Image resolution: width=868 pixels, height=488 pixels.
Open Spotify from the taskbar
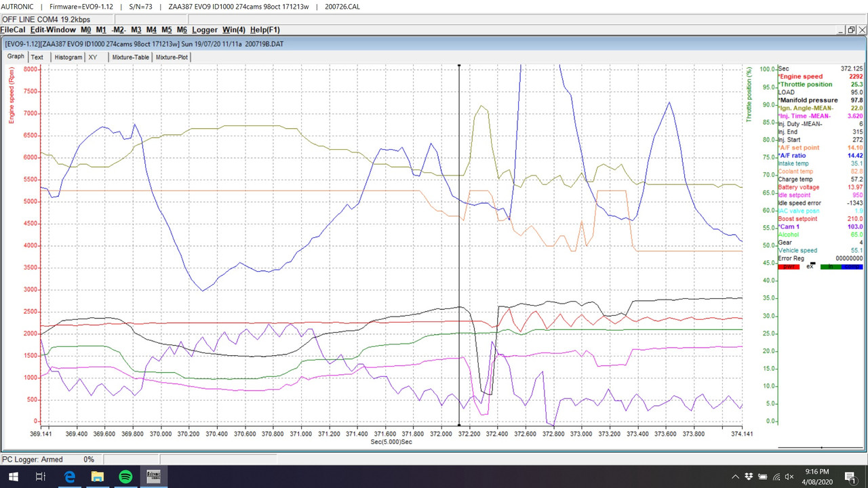(125, 476)
